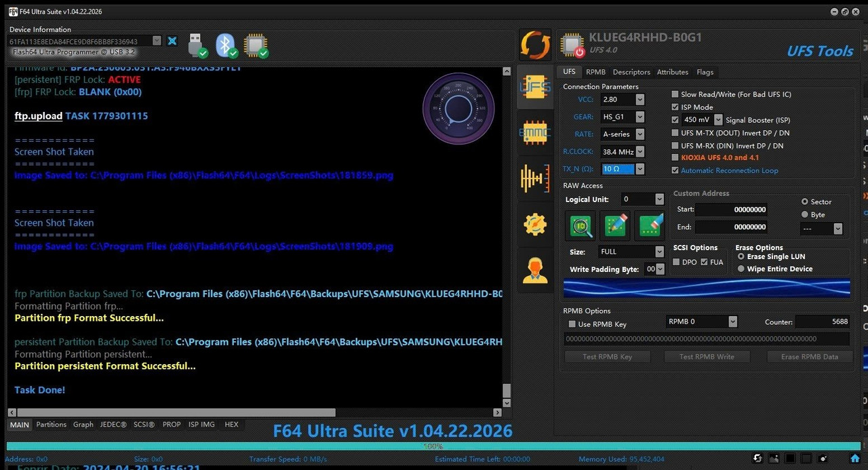The width and height of the screenshot is (868, 470).
Task: Check the Use RPMB Key box
Action: (x=572, y=324)
